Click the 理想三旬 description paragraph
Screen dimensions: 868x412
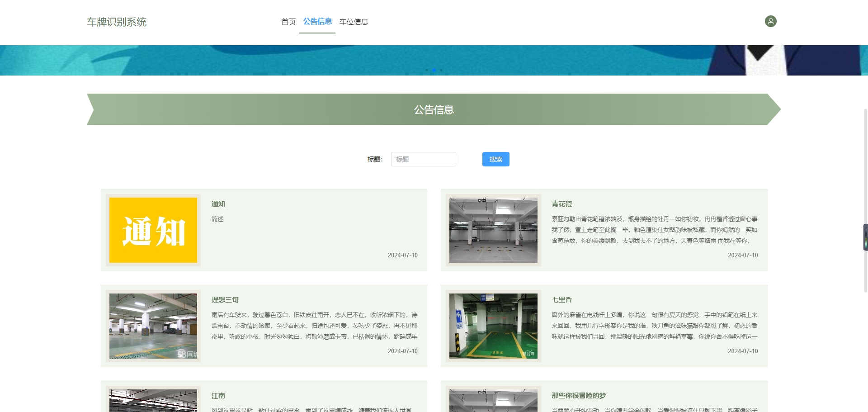[x=315, y=326]
